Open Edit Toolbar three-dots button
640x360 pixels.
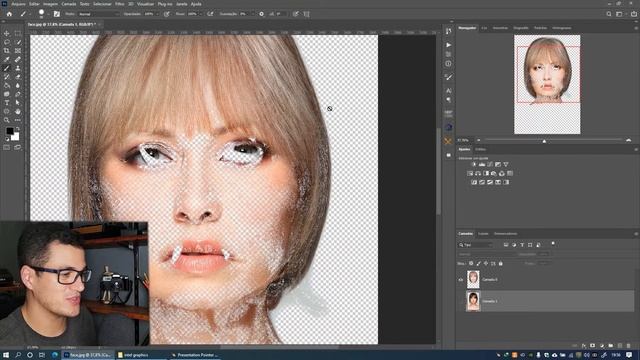(x=18, y=120)
